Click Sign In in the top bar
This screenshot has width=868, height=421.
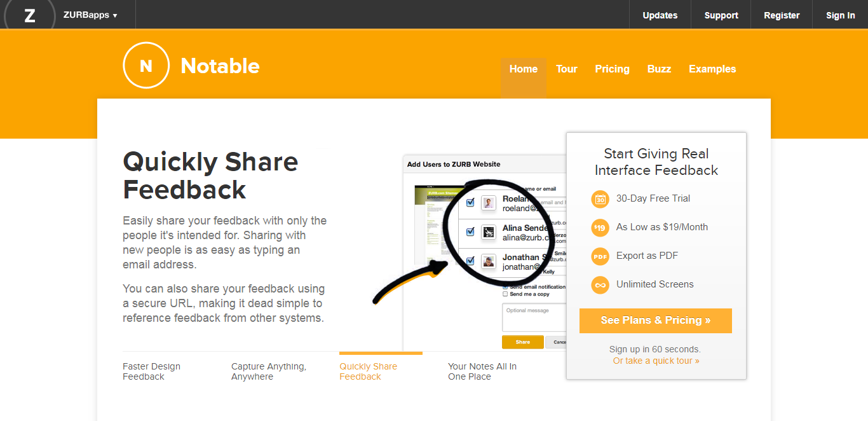tap(840, 15)
